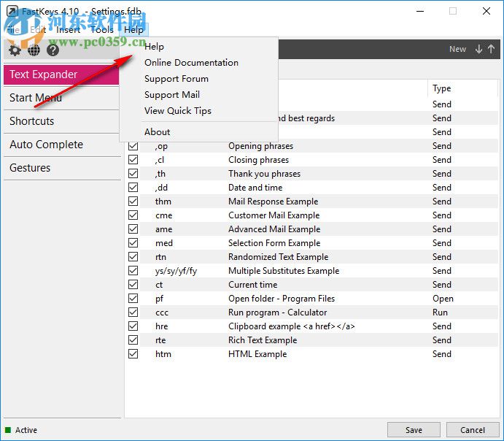Toggle the ,cl Closing phrases checkbox
This screenshot has width=504, height=441.
coord(133,160)
